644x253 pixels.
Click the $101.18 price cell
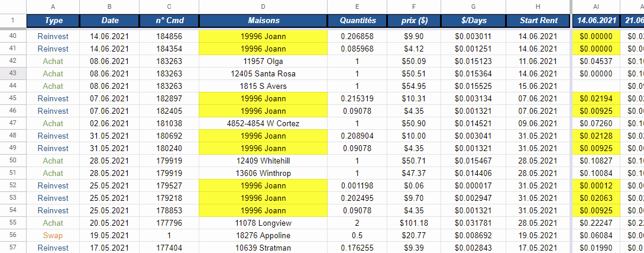(414, 223)
